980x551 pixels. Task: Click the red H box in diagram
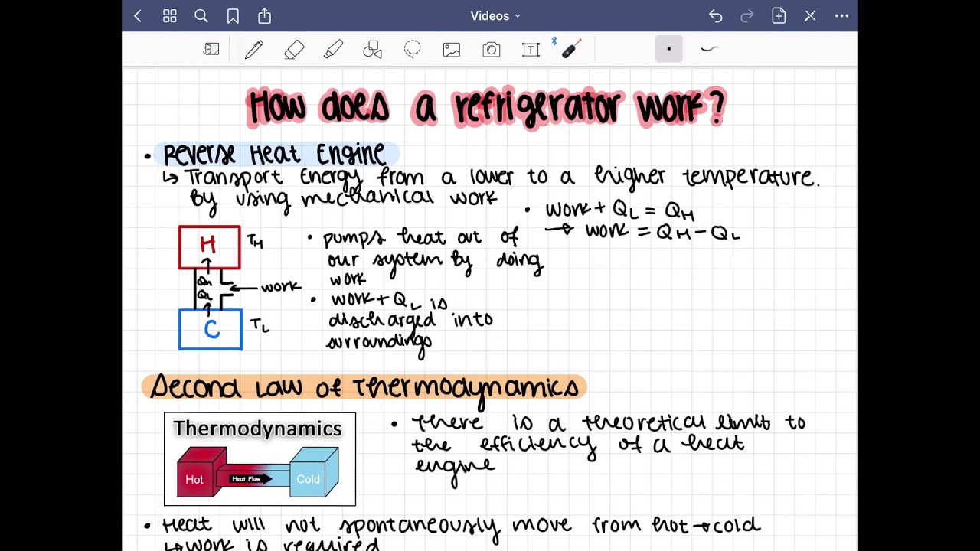(x=209, y=247)
